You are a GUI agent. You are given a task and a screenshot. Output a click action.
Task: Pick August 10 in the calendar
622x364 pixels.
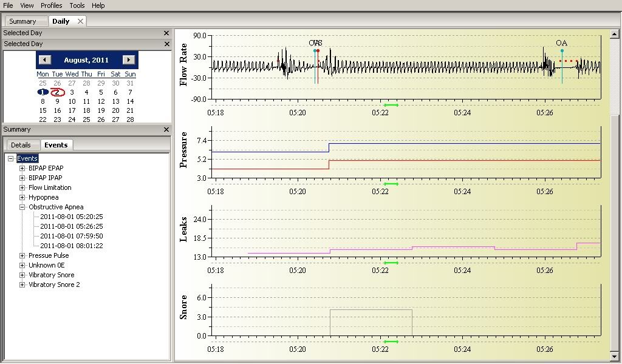coord(72,101)
